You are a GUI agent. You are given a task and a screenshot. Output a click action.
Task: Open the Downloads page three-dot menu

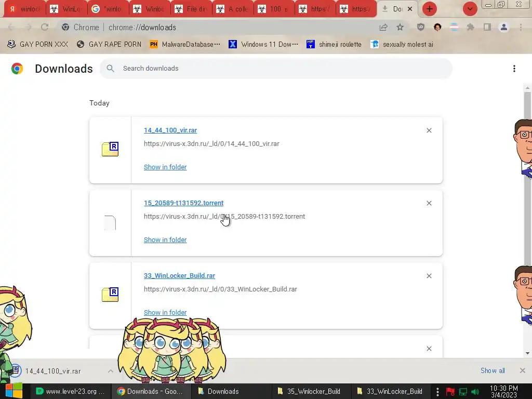(514, 69)
